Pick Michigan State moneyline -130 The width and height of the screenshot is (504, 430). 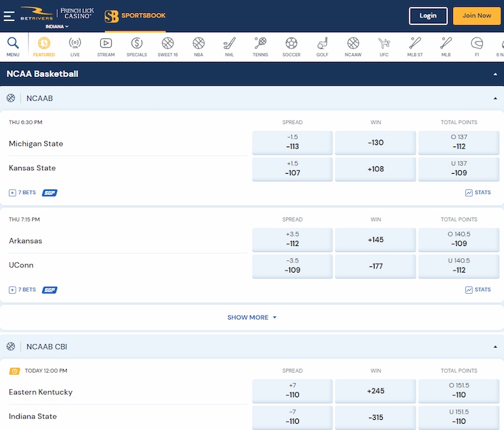[375, 142]
